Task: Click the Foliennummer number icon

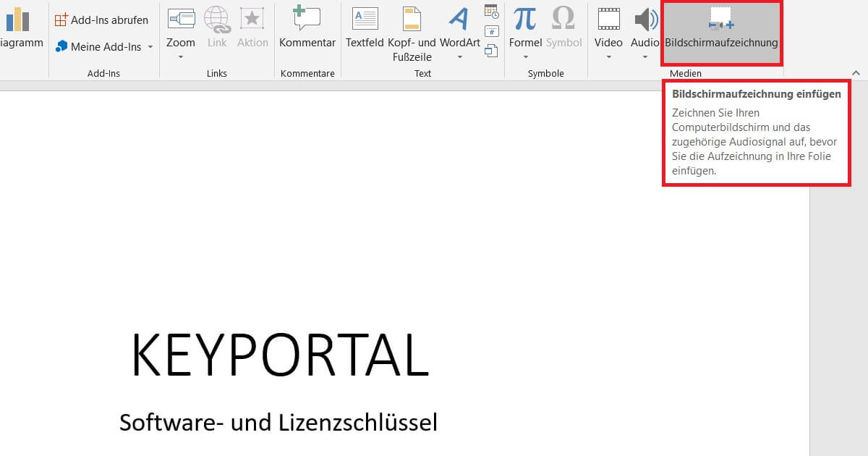Action: coord(492,31)
